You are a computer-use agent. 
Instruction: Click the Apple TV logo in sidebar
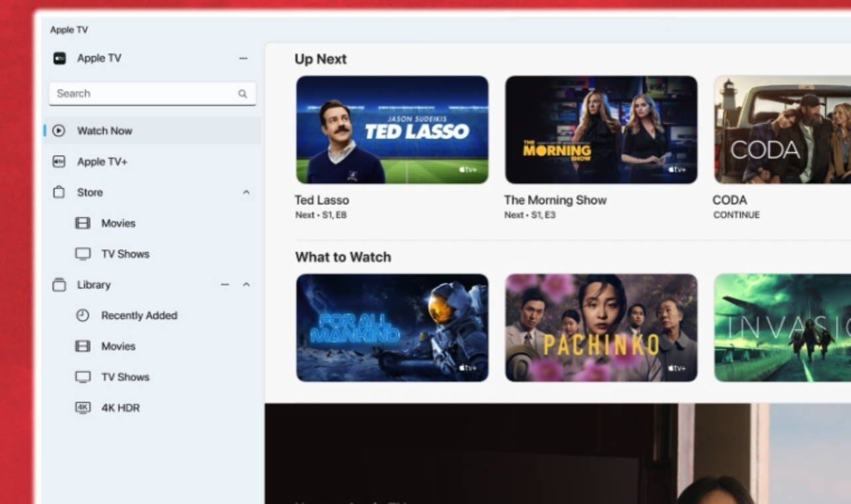(x=59, y=59)
